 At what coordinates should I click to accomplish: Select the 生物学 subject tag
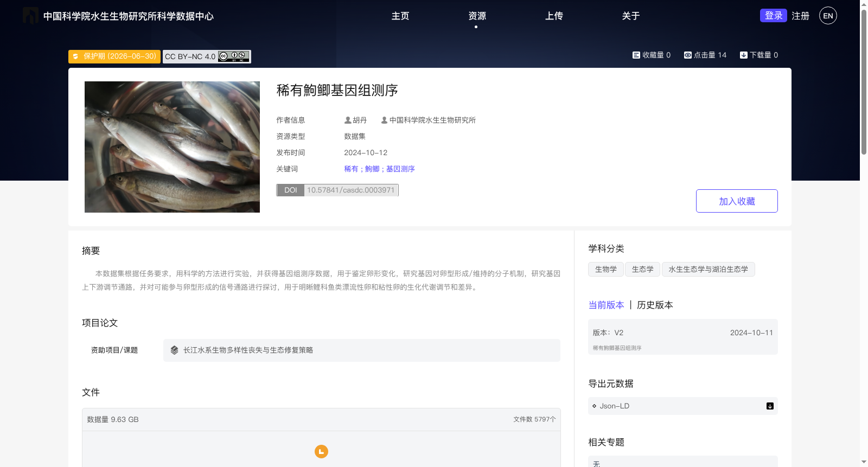tap(606, 269)
